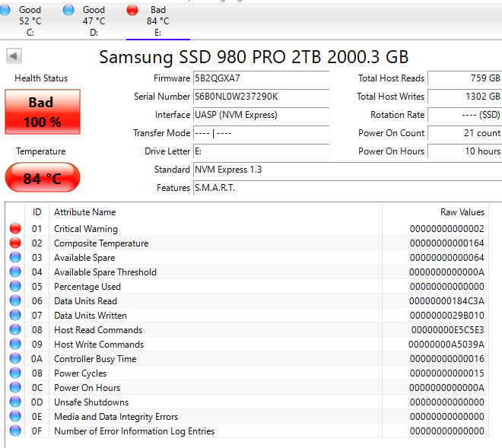This screenshot has width=502, height=448.
Task: Select the Unsafe Shutdowns attribute name
Action: 91,402
